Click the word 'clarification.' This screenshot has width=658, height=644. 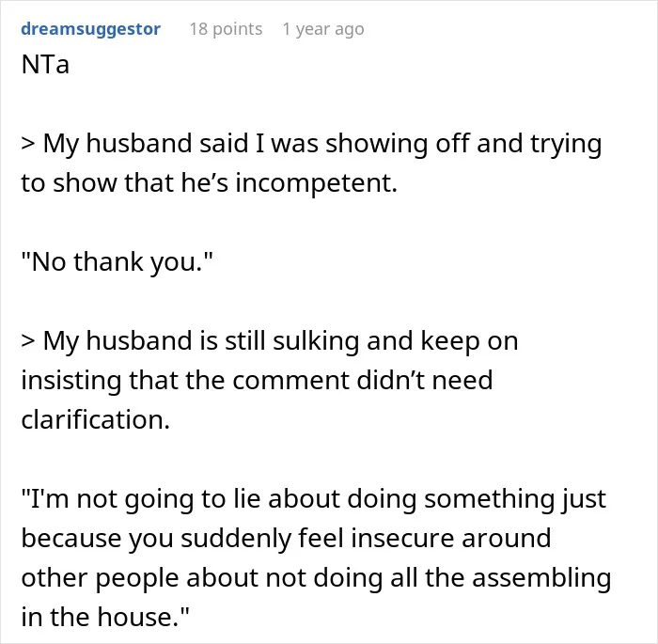click(x=95, y=419)
